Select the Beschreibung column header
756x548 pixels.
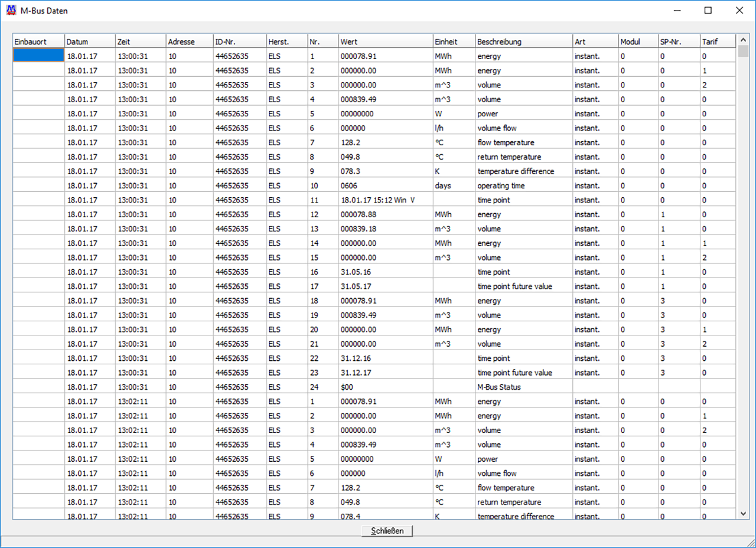[x=523, y=42]
